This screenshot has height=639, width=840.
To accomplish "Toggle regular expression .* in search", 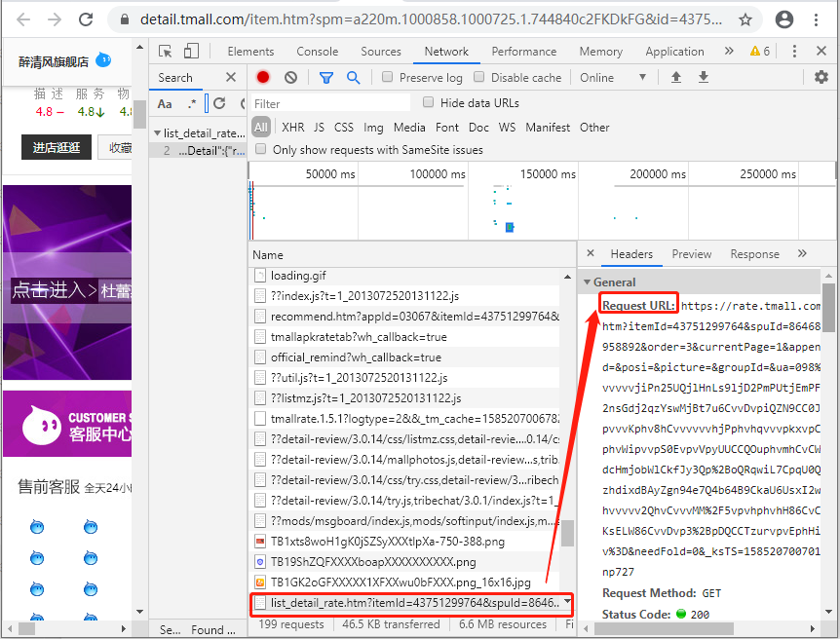I will pyautogui.click(x=192, y=103).
